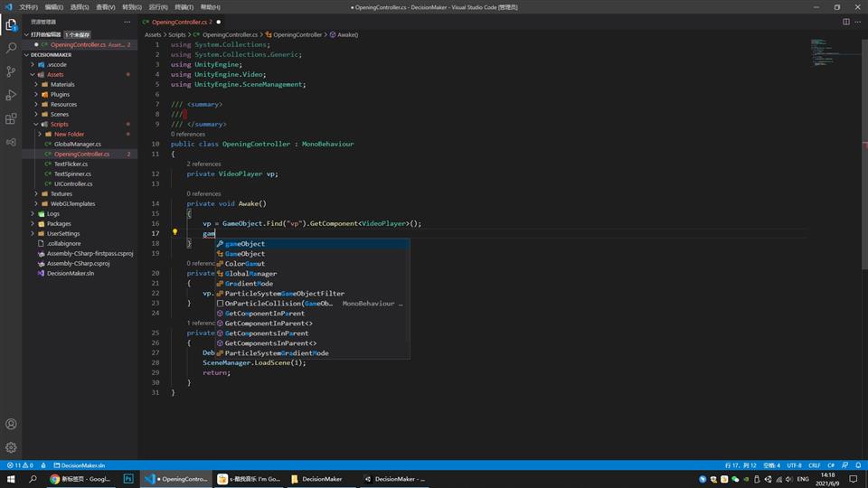Select gameObject suggestion in autocomplete list

pos(312,243)
